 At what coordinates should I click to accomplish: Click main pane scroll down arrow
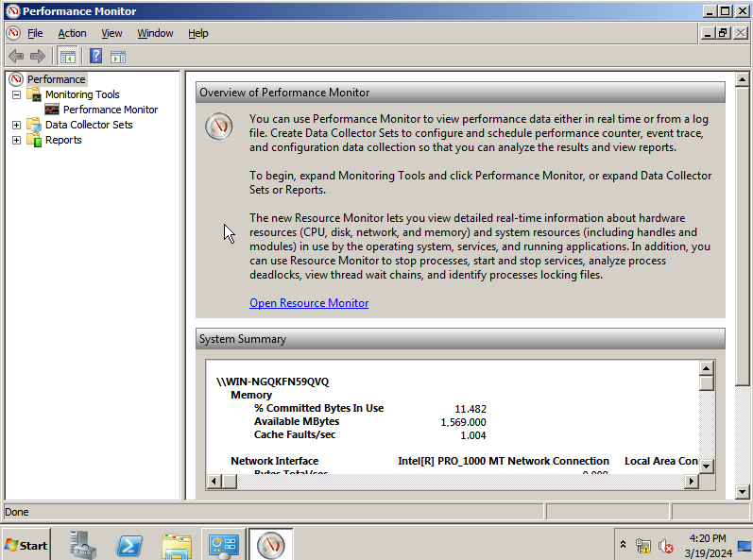[x=742, y=491]
